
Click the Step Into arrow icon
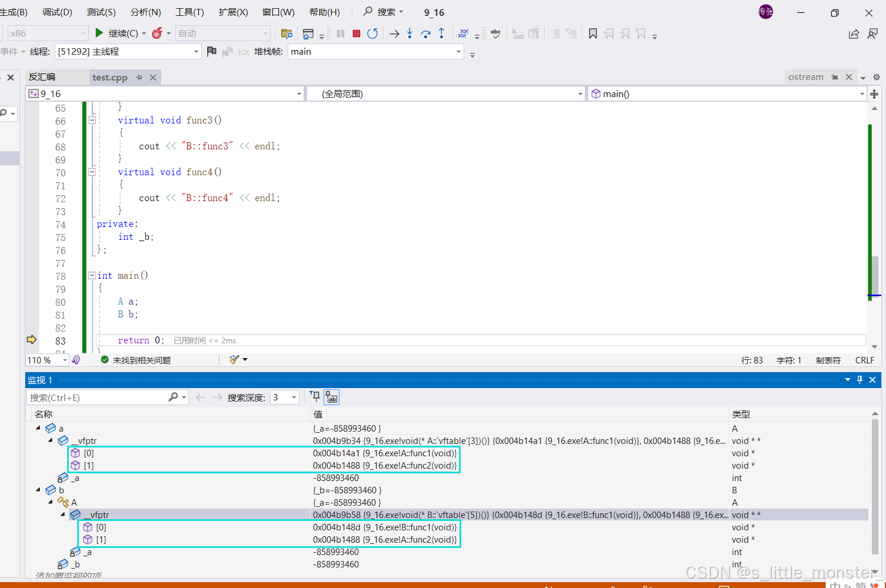[409, 34]
